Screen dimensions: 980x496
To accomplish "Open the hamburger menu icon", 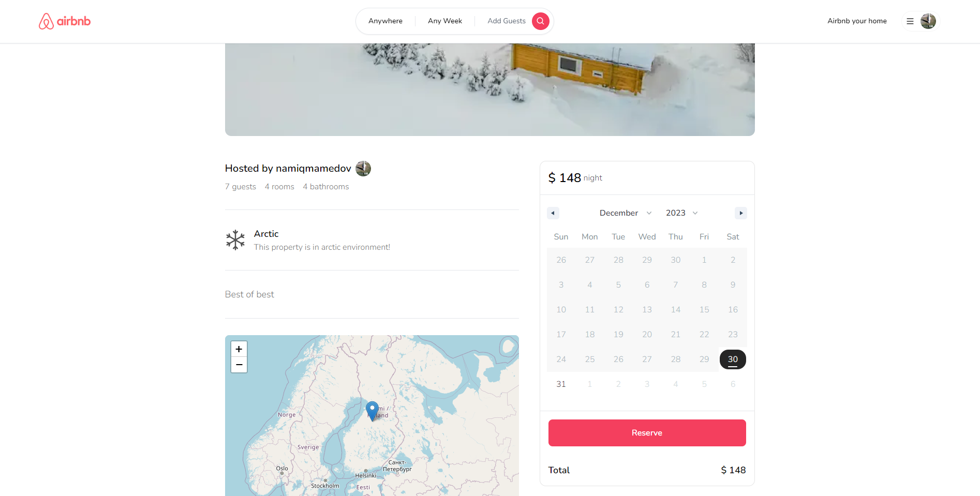I will pos(910,21).
